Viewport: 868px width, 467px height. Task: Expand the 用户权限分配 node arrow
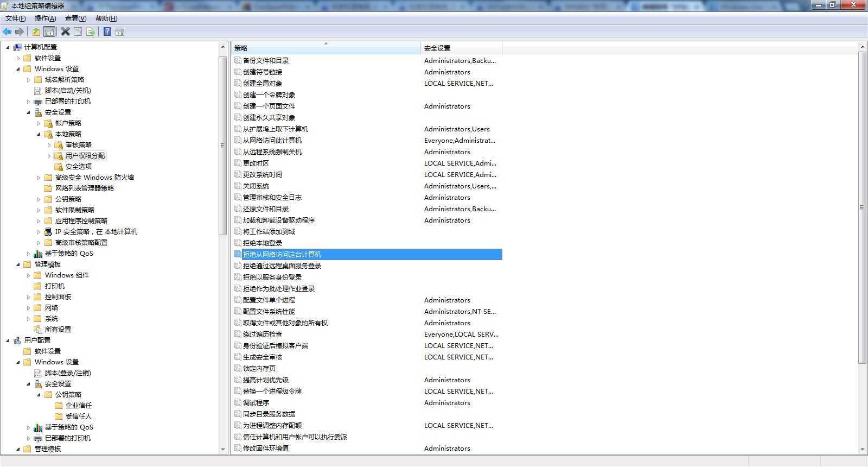tap(49, 156)
